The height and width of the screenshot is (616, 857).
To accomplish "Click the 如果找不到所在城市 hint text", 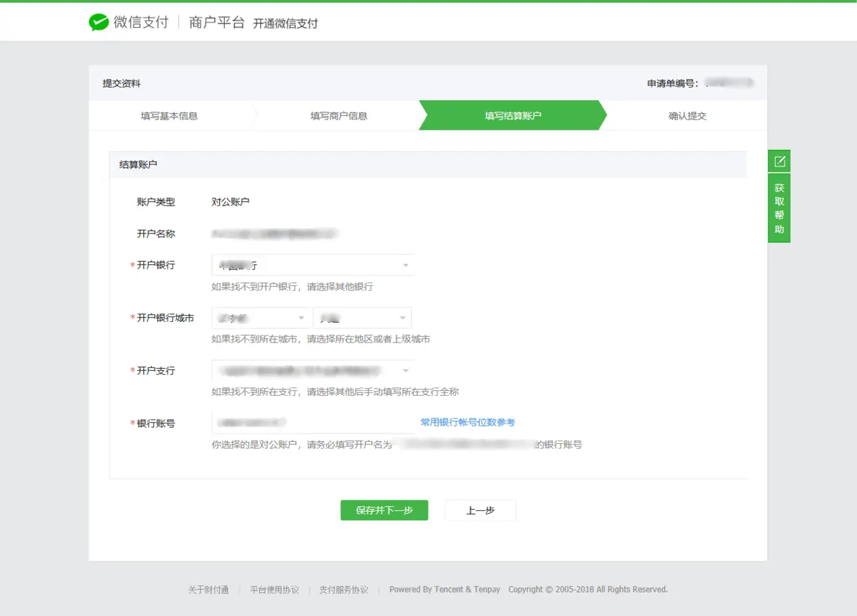I will point(321,339).
